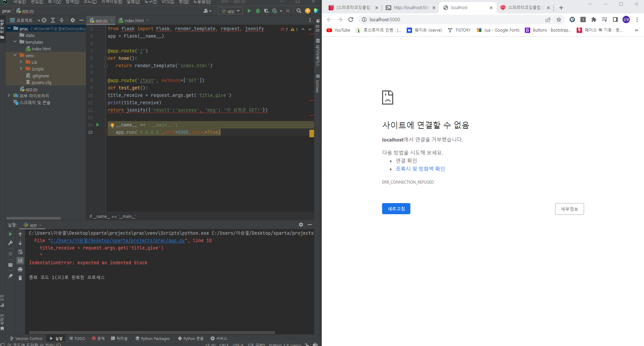This screenshot has height=346, width=644.
Task: Open the Python Packages tool window
Action: click(x=152, y=338)
